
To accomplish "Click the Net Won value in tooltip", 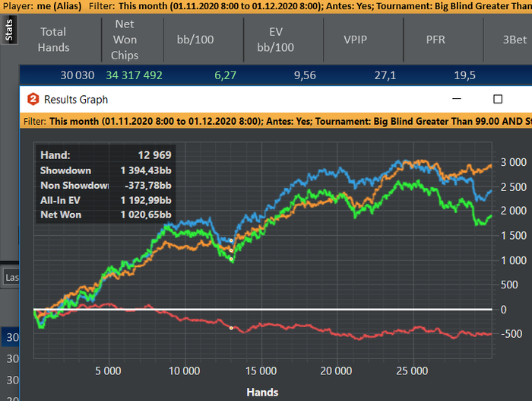I will click(x=146, y=215).
